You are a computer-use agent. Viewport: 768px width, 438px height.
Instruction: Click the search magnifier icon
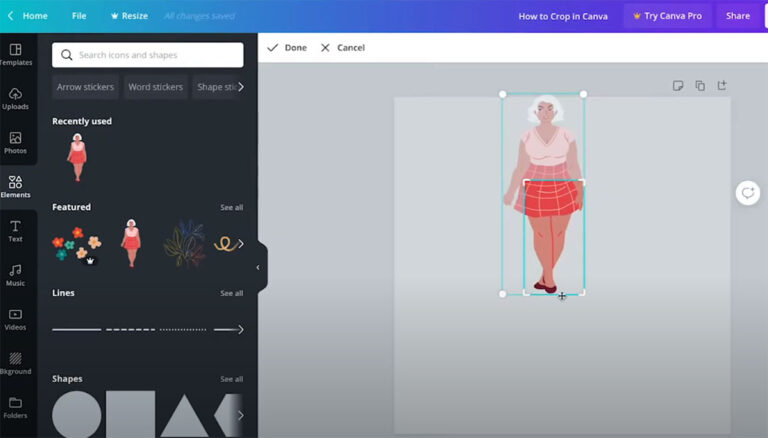[67, 55]
